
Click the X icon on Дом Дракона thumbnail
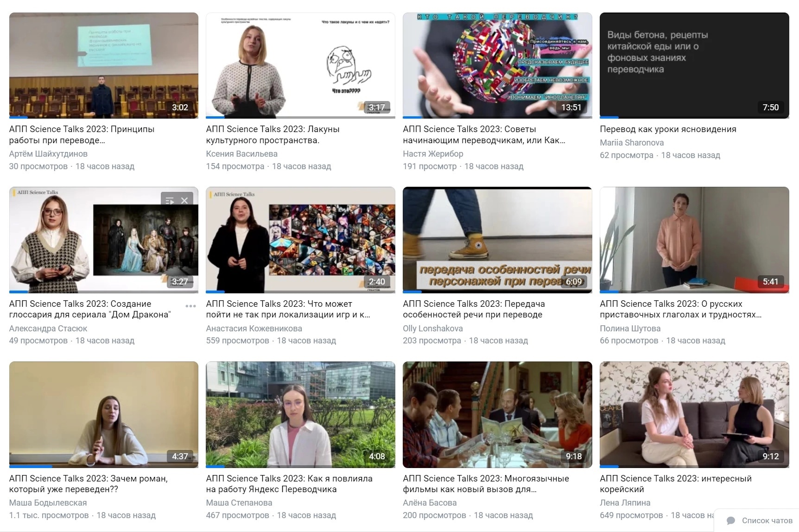pos(184,201)
